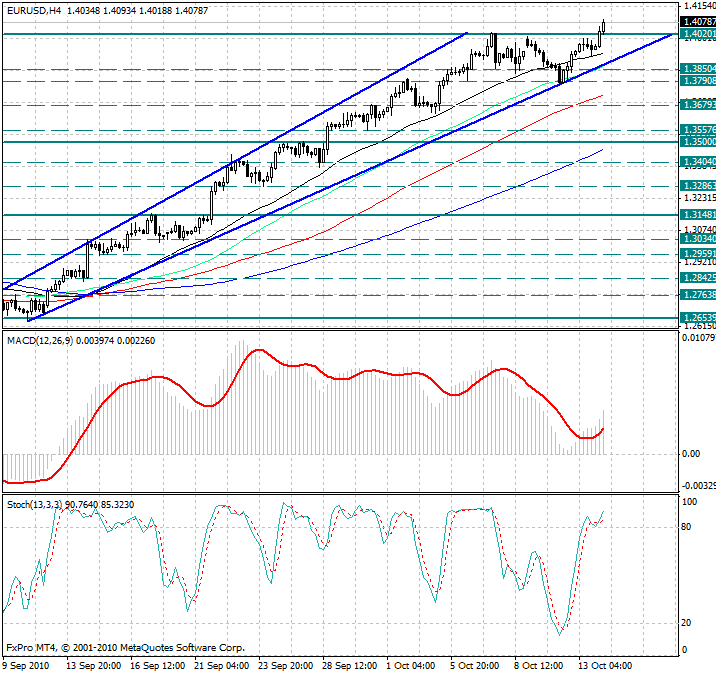Click the 28 Sep 12:00 time label

349,666
